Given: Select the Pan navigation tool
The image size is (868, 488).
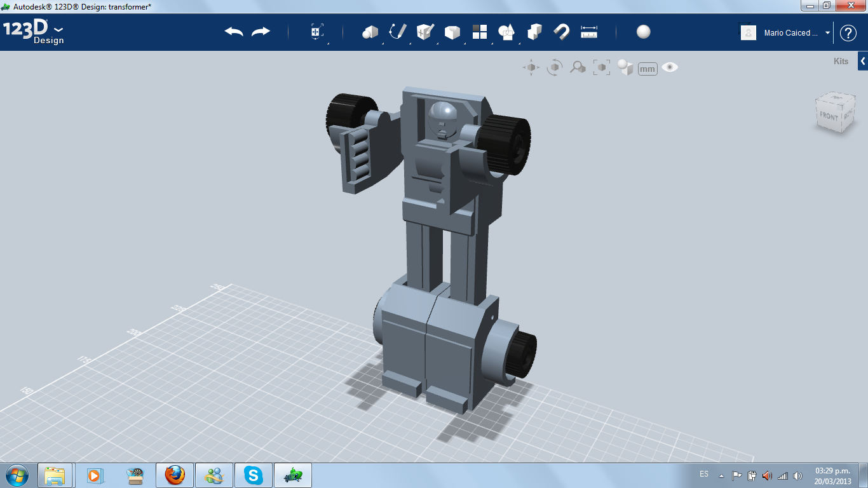Looking at the screenshot, I should coord(531,67).
